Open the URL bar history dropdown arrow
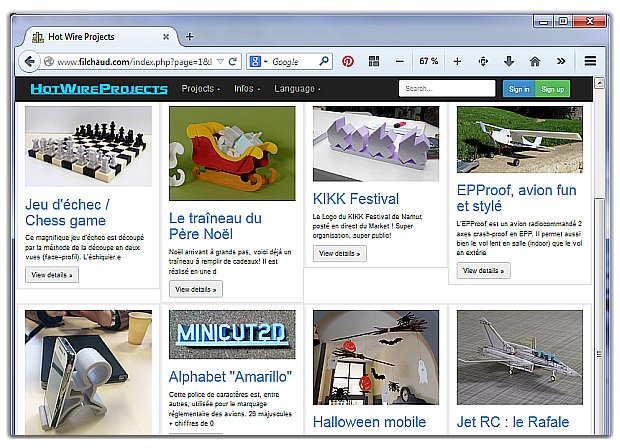 click(x=221, y=62)
